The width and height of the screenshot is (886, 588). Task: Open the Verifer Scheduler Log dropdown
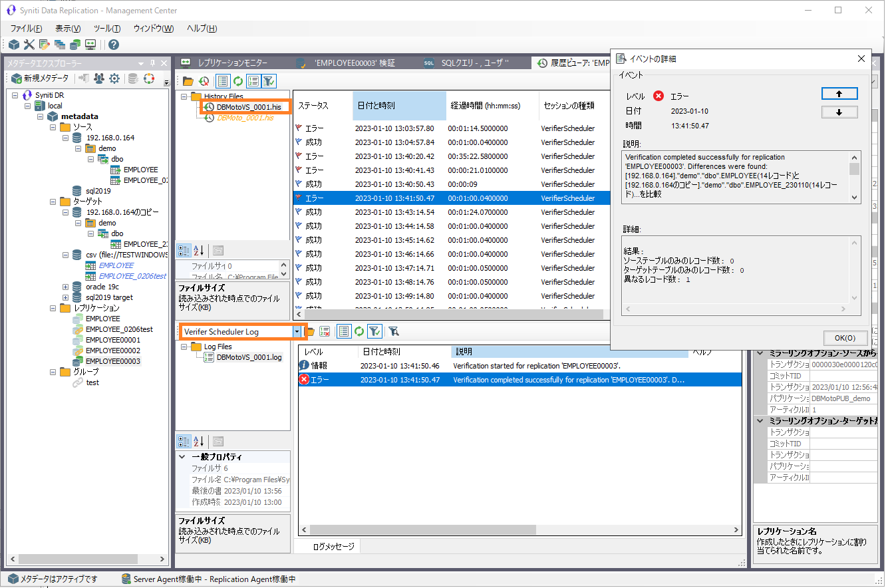coord(297,331)
